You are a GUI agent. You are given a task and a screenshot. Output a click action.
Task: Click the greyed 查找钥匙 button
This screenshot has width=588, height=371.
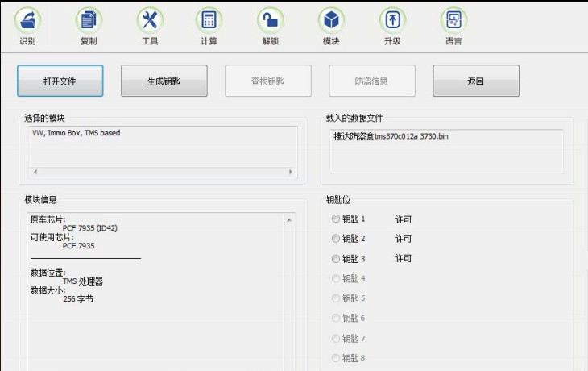tap(267, 81)
